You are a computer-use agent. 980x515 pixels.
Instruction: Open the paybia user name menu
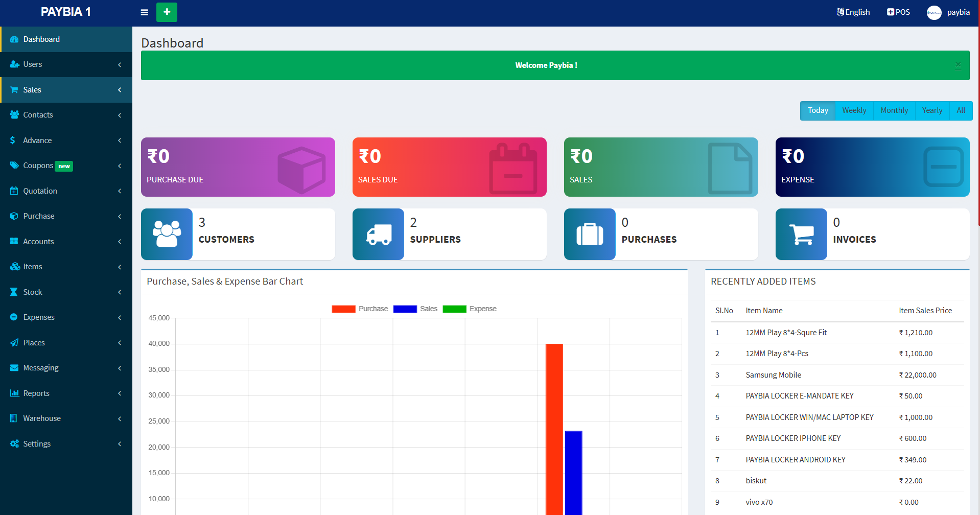pos(958,12)
